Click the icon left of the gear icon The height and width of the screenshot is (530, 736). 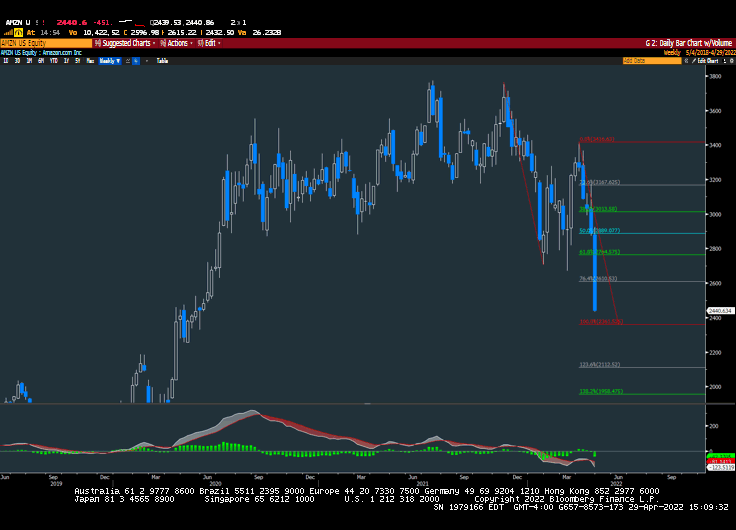pyautogui.click(x=725, y=61)
